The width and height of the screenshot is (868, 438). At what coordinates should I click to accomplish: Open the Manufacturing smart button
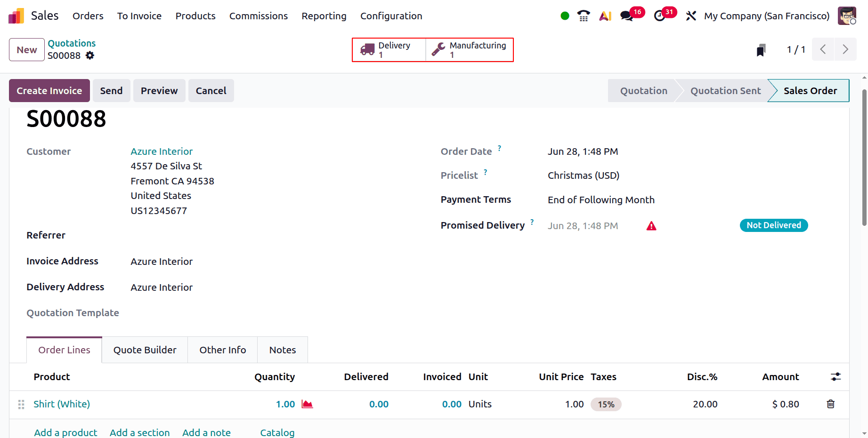point(469,50)
